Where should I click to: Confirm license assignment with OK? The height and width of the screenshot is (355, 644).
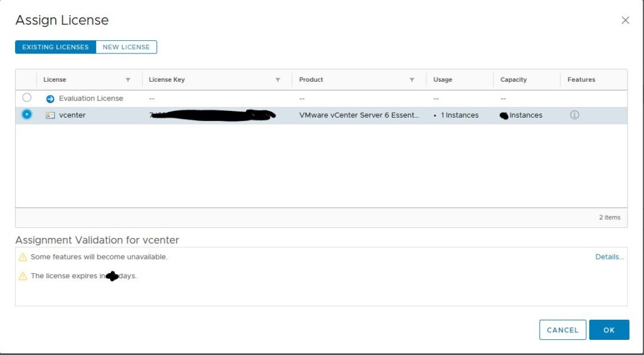coord(609,330)
